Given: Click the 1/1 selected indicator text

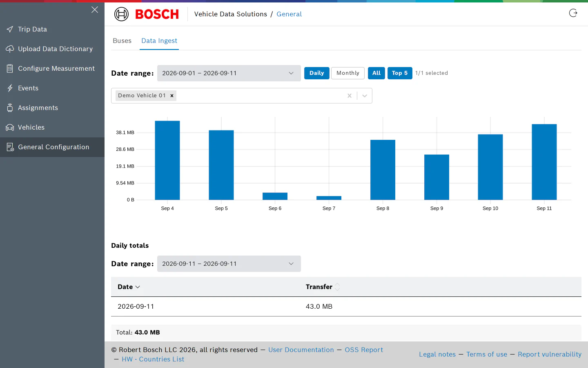Looking at the screenshot, I should pos(432,73).
